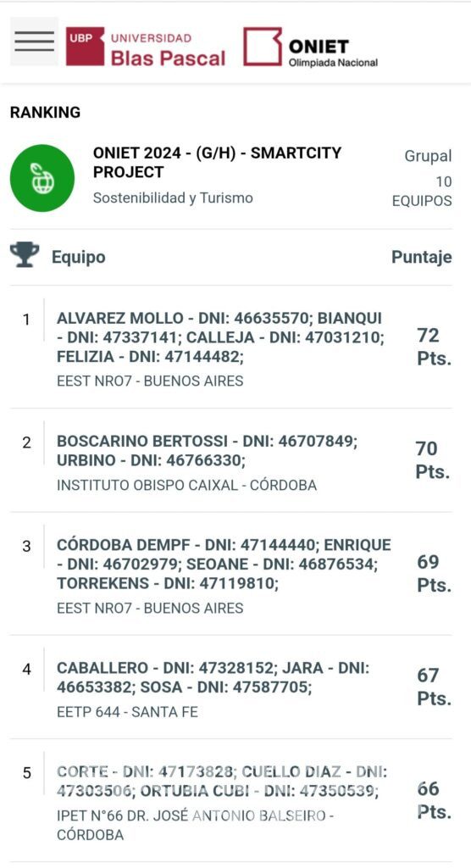This screenshot has height=868, width=471.
Task: Select the RANKING heading
Action: tap(46, 113)
